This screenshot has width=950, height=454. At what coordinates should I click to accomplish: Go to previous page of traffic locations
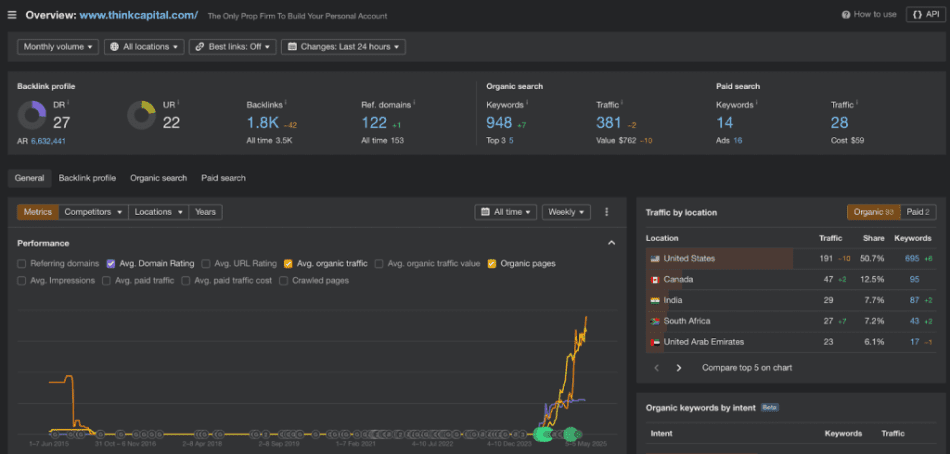click(x=657, y=368)
